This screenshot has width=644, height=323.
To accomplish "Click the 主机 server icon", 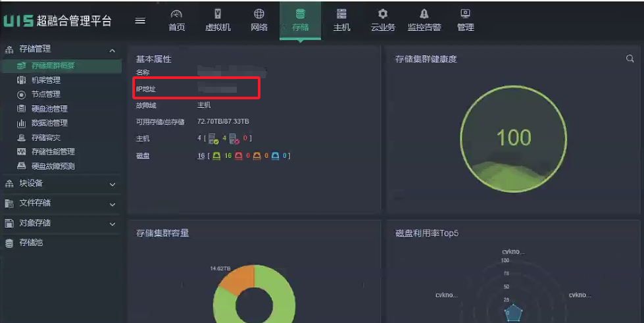I will [x=341, y=14].
